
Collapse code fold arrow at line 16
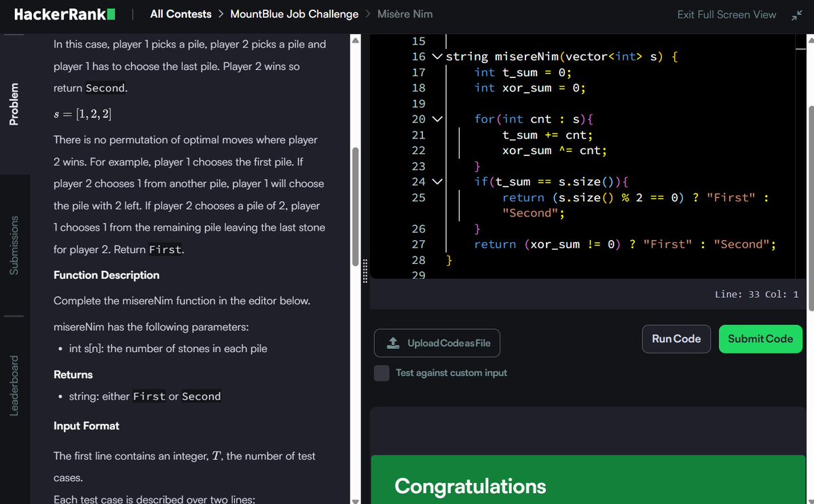click(x=437, y=56)
